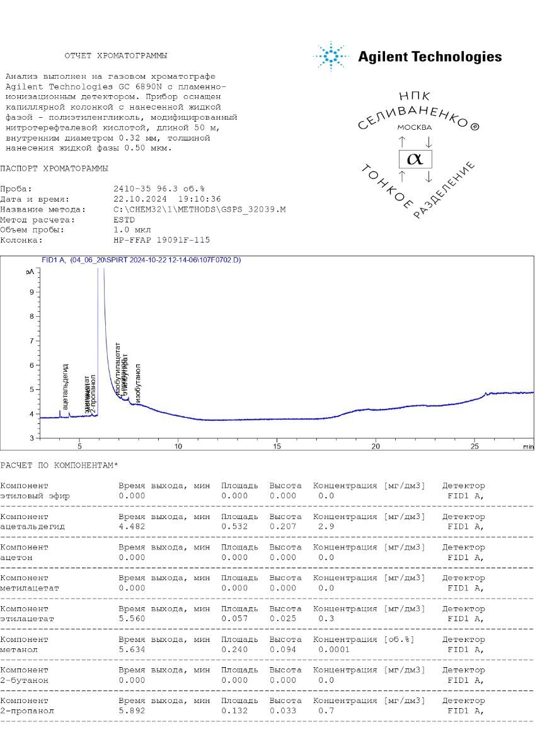Click the изобутанол peak label in the chromatogram

coord(138,383)
